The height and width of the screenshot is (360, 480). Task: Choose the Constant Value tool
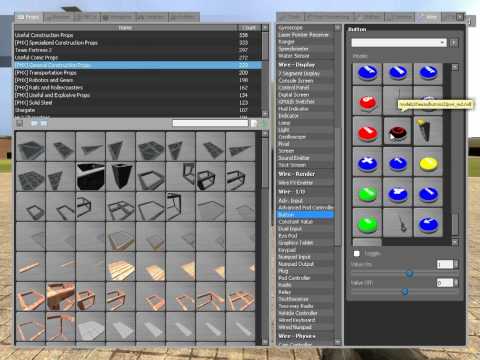(305, 222)
